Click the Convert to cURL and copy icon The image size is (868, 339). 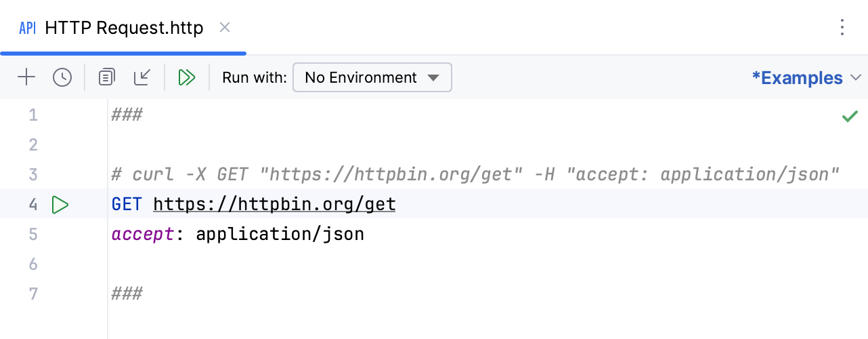[106, 77]
